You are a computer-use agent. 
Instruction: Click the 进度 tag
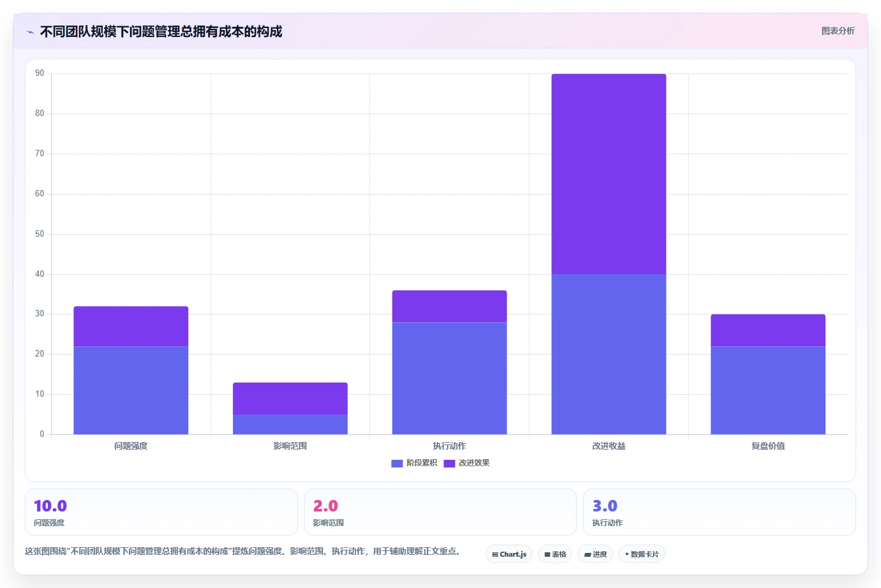click(x=595, y=554)
